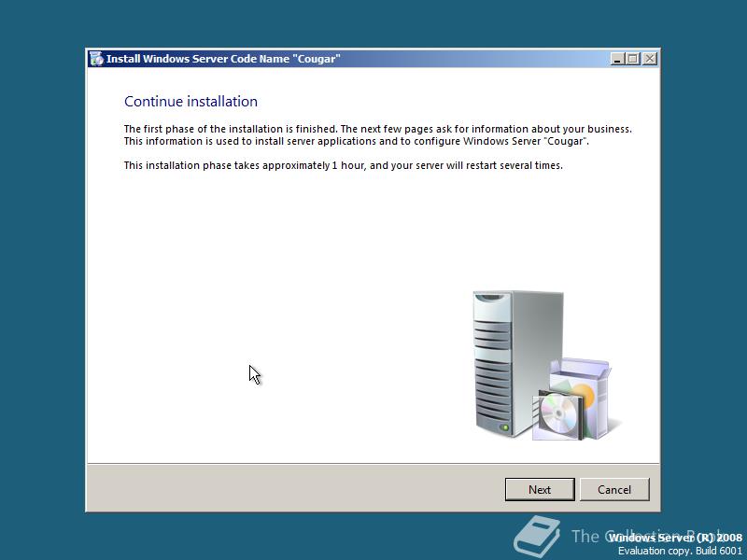The image size is (747, 560).
Task: Cancel the Cougar installation
Action: pos(614,489)
